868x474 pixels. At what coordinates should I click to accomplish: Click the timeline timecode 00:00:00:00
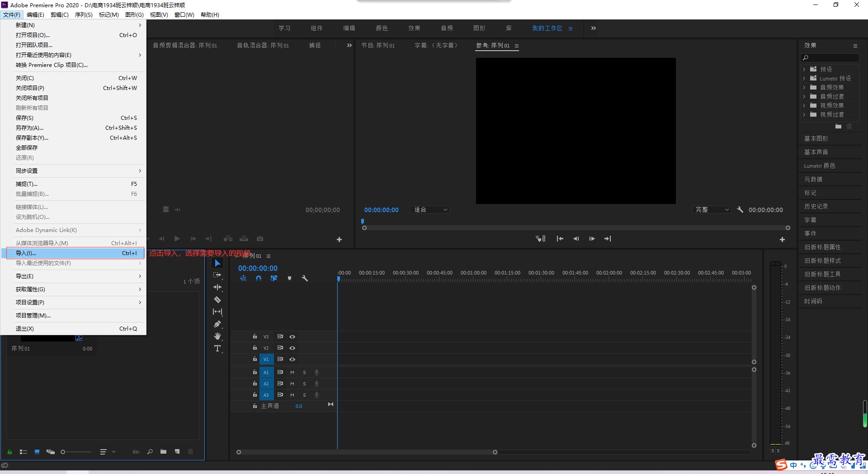point(258,268)
